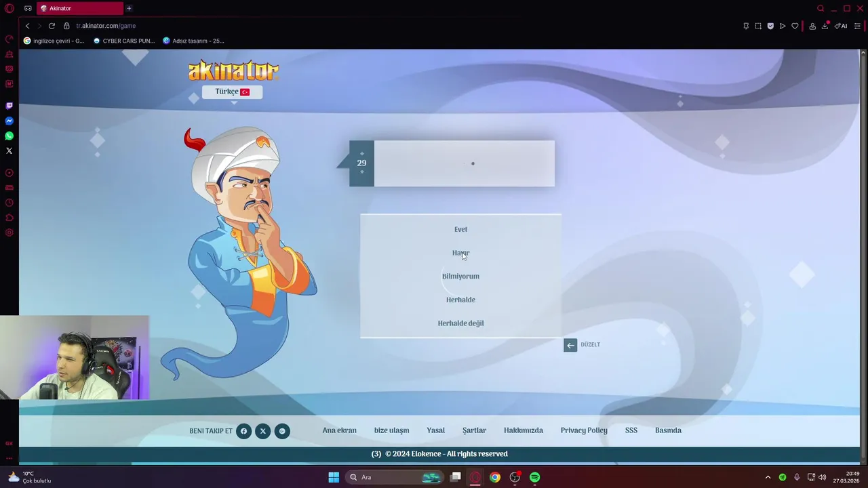Follow Akinator on X icon

pyautogui.click(x=263, y=431)
